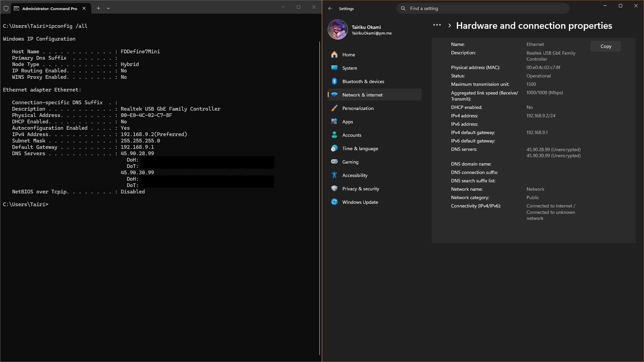
Task: Click the Time & language globe icon
Action: tap(334, 148)
